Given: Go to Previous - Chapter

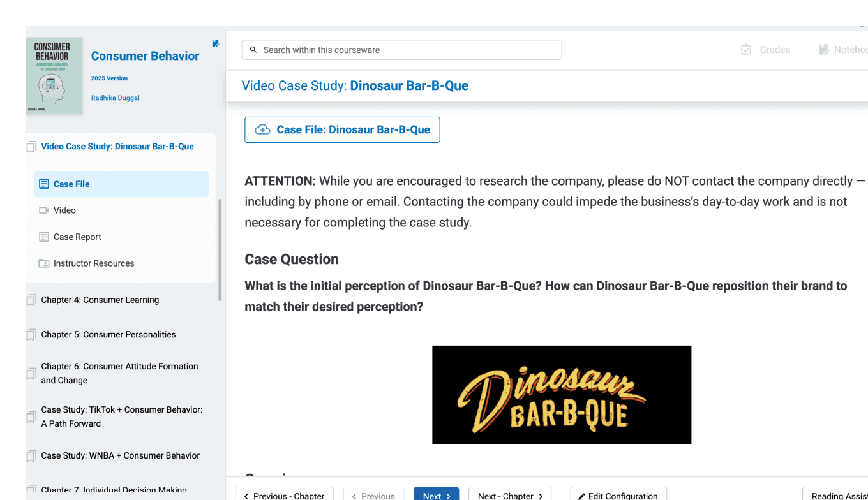Looking at the screenshot, I should [x=285, y=496].
